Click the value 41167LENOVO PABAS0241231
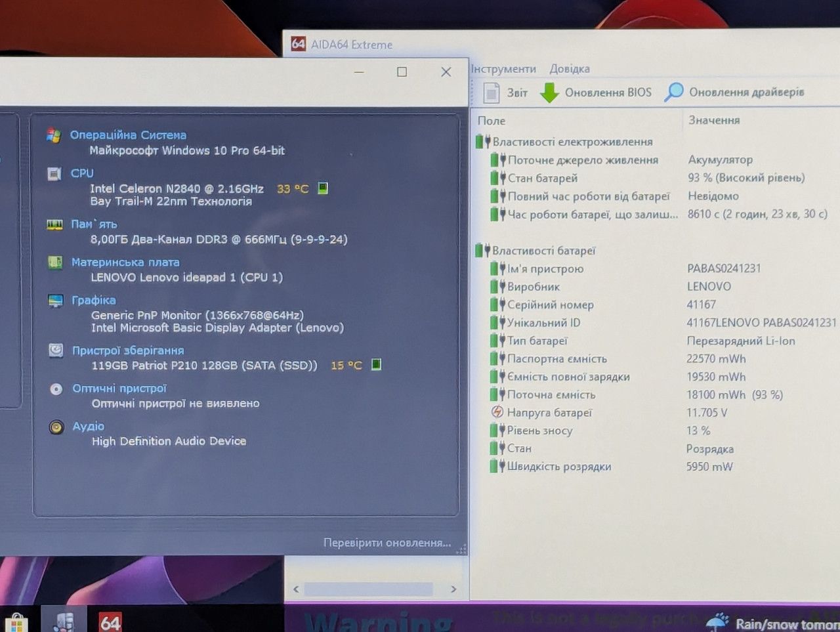Viewport: 840px width, 632px height. [x=761, y=322]
